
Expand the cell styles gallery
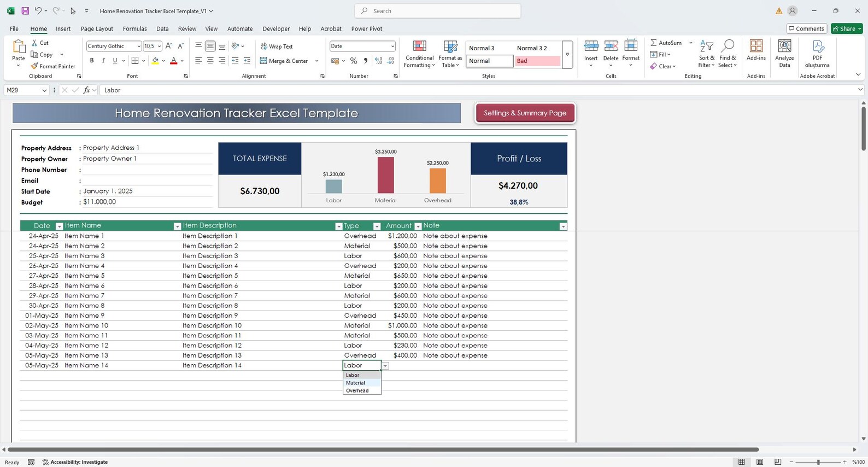[x=567, y=54]
